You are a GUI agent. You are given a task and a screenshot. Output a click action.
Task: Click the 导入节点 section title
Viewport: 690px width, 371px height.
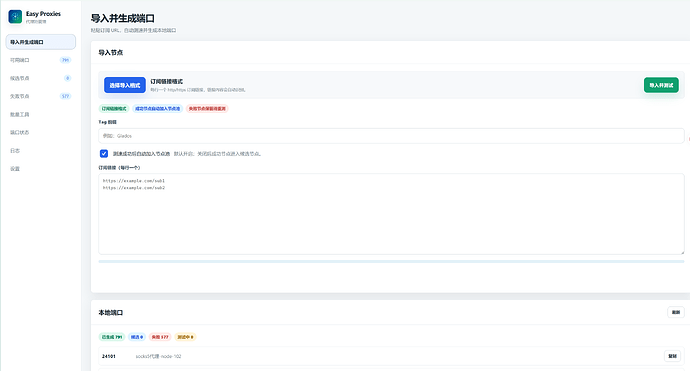click(x=110, y=52)
